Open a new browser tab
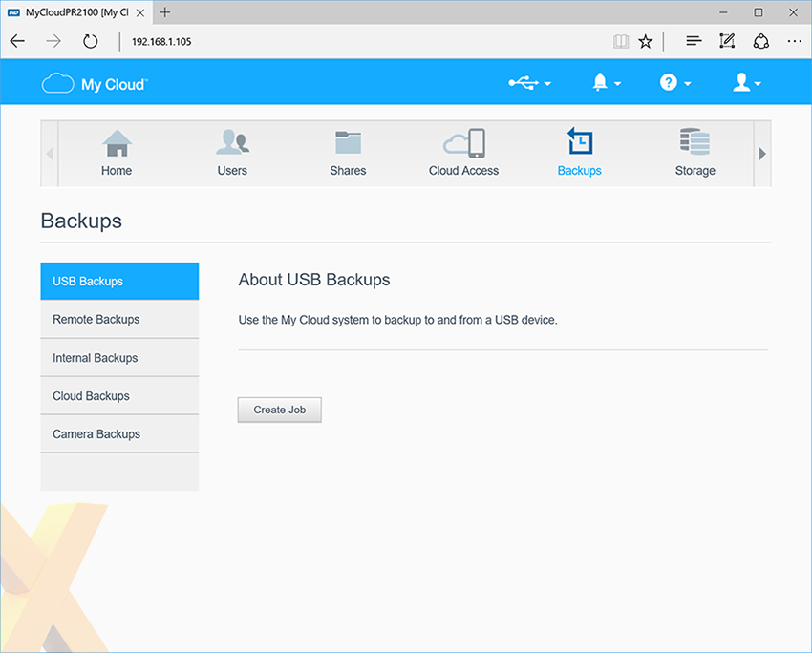Viewport: 812px width, 653px height. [x=164, y=12]
